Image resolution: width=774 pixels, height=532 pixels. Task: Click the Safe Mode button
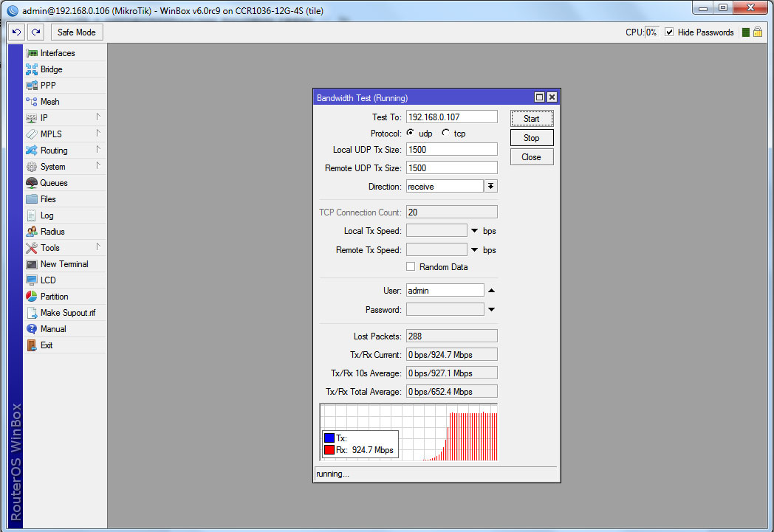[x=77, y=32]
